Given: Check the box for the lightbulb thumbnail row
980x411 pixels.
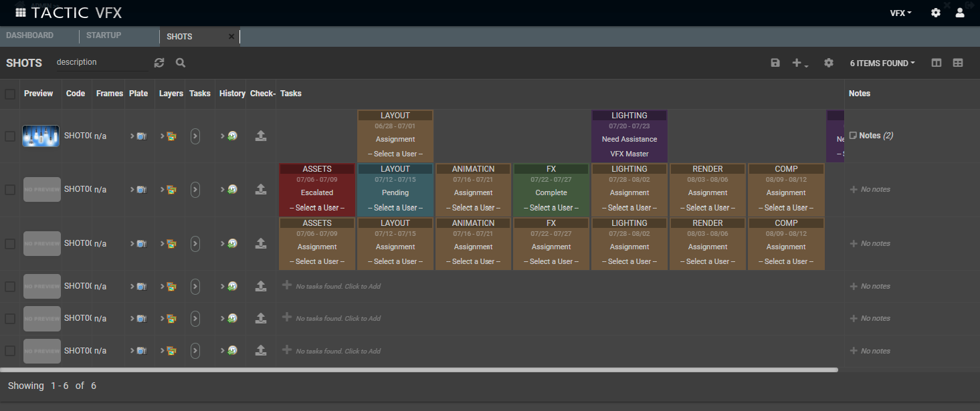Looking at the screenshot, I should [x=10, y=136].
